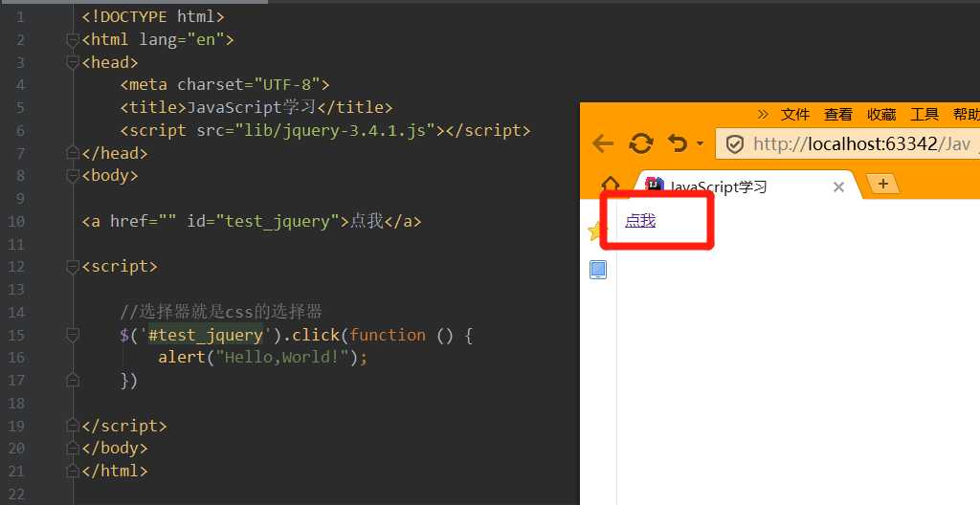Click the 点我 anchor text in the code
This screenshot has width=980, height=505.
pyautogui.click(x=367, y=221)
